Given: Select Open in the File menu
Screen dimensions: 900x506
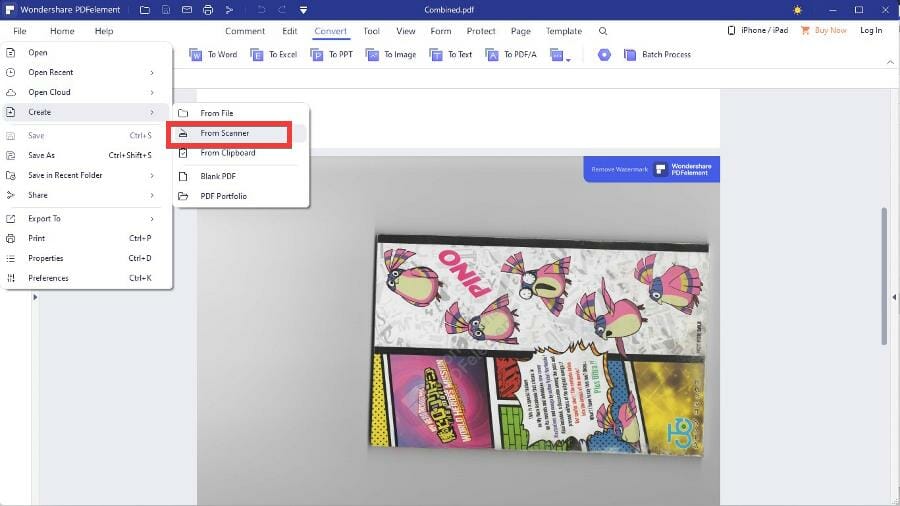Looking at the screenshot, I should (86, 53).
